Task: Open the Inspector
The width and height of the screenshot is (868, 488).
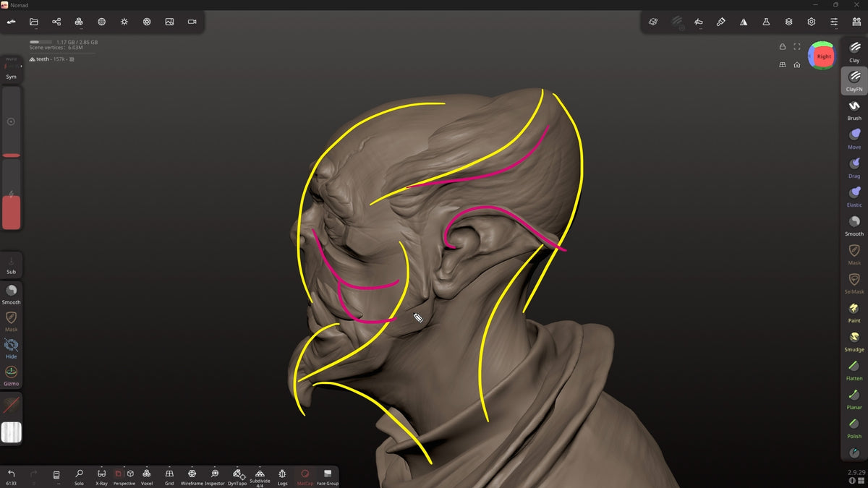Action: pyautogui.click(x=215, y=476)
